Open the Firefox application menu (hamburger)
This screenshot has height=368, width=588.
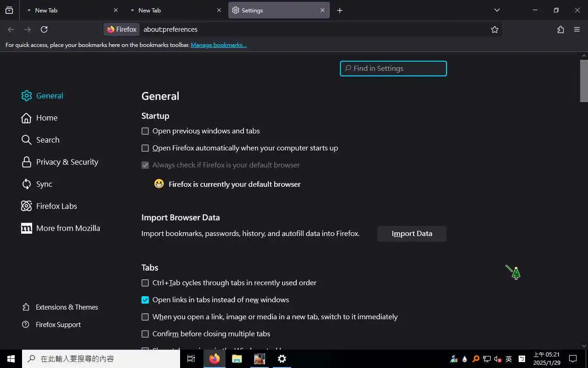[577, 29]
